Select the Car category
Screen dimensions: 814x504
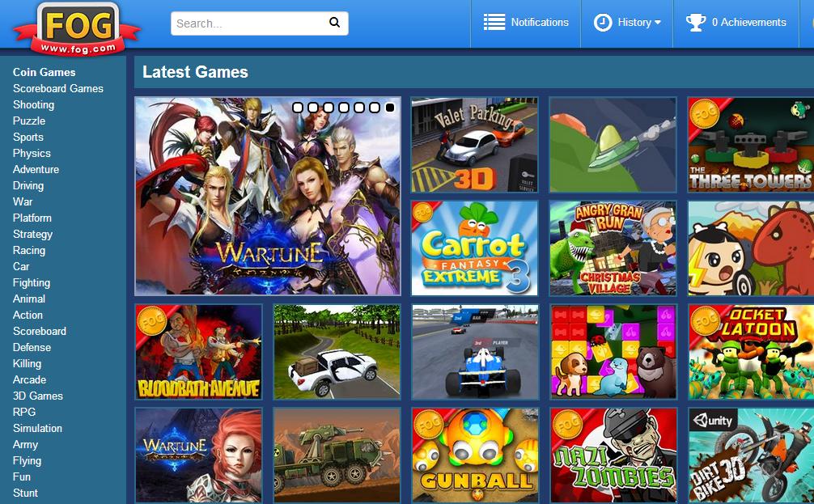click(21, 266)
